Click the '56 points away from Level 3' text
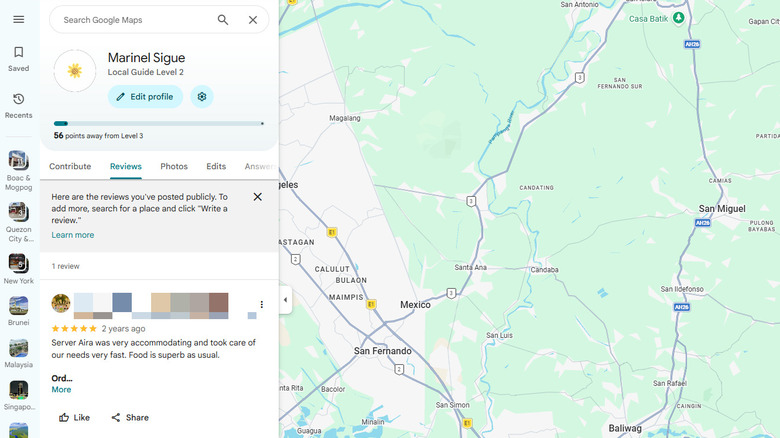 [98, 135]
